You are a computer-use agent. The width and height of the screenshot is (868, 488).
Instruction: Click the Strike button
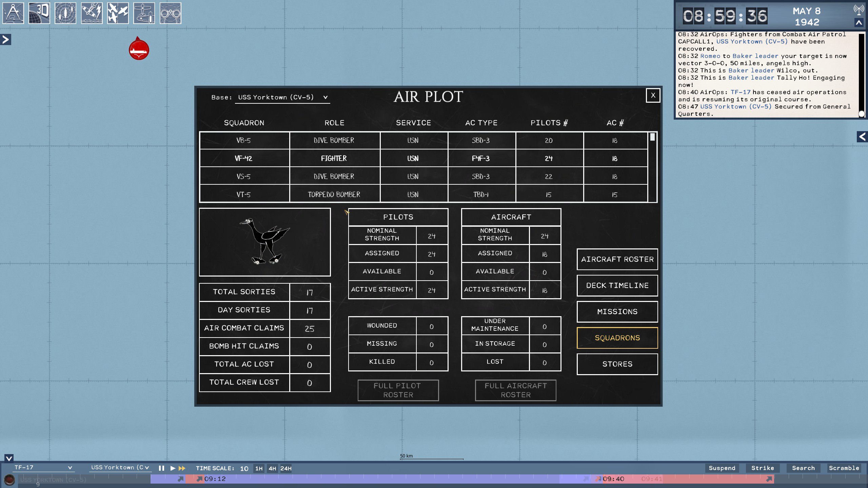pyautogui.click(x=763, y=468)
